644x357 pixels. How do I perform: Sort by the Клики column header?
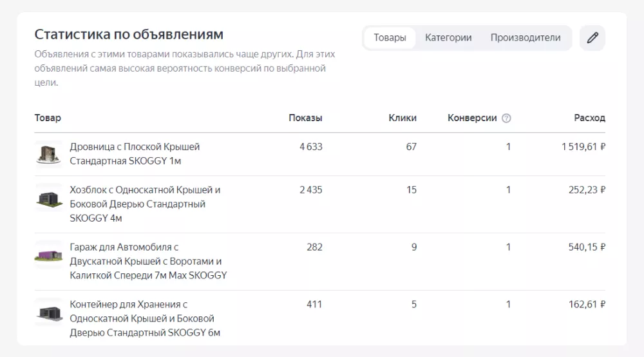coord(402,118)
